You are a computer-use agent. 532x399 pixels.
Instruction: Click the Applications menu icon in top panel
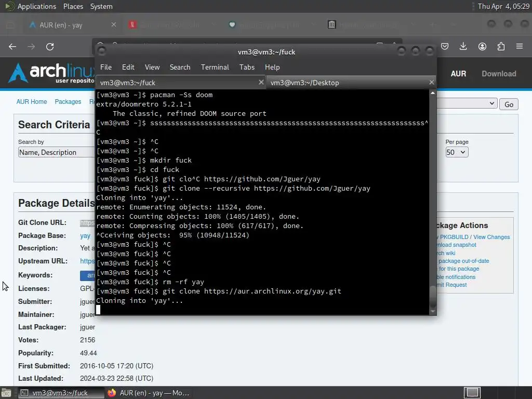pyautogui.click(x=9, y=6)
